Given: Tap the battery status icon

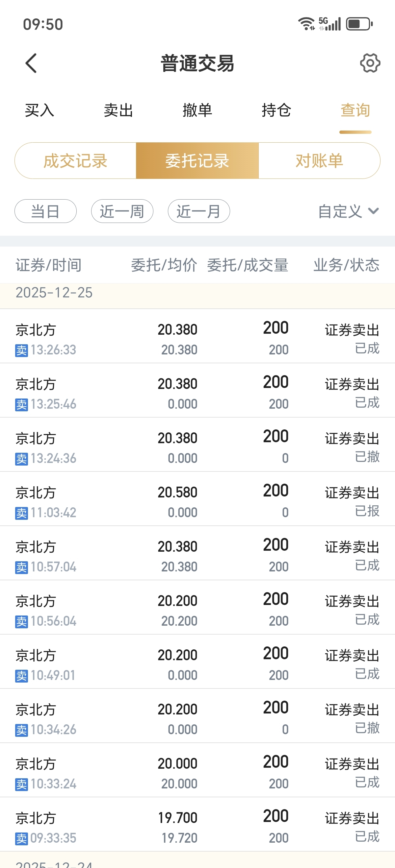Looking at the screenshot, I should tap(359, 24).
